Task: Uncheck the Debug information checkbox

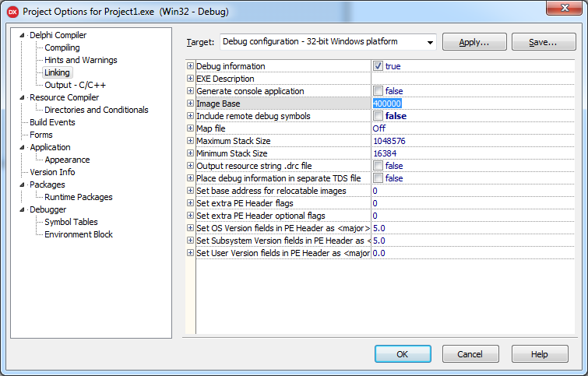Action: click(378, 66)
